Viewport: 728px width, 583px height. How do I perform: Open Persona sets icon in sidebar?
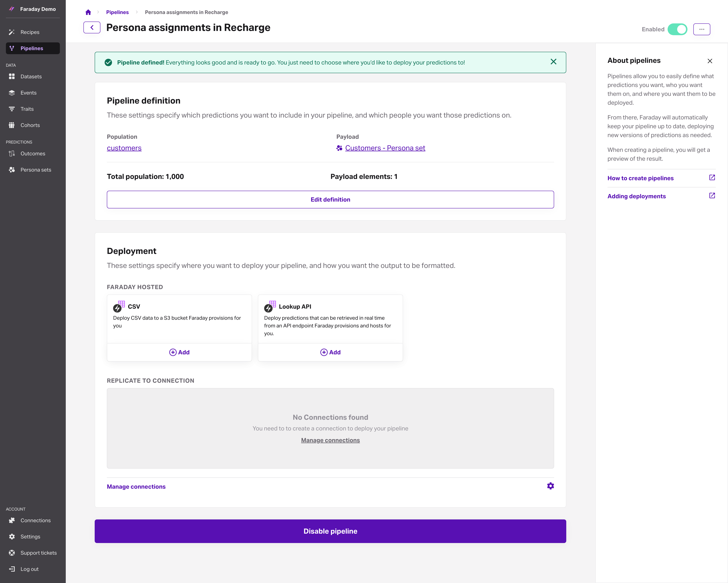pyautogui.click(x=12, y=170)
